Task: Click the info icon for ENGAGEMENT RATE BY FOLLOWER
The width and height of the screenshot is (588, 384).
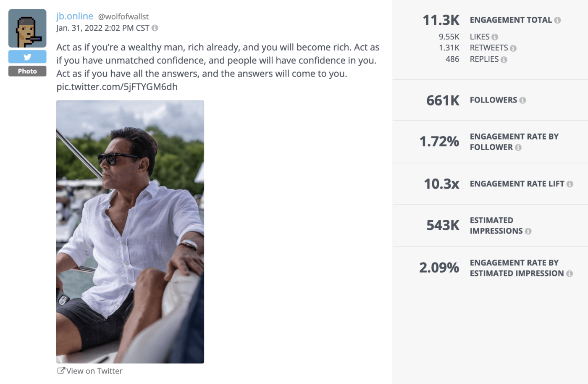Action: click(519, 147)
